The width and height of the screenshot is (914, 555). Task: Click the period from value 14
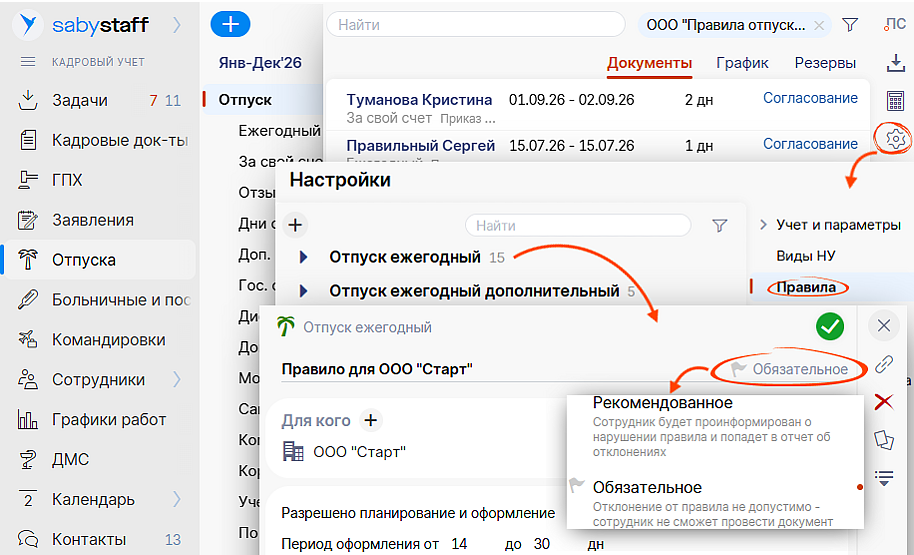tap(459, 545)
